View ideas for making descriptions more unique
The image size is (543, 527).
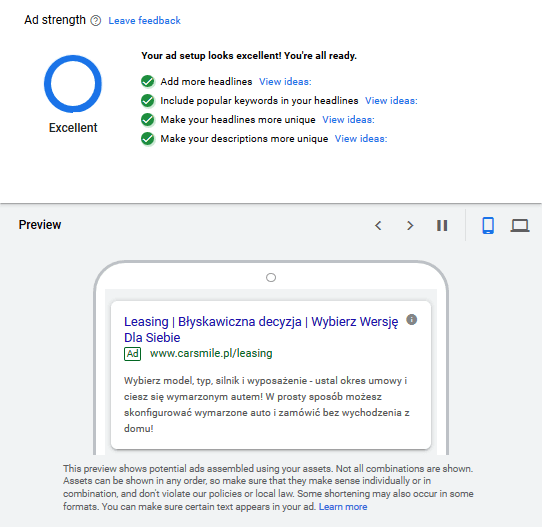click(361, 139)
